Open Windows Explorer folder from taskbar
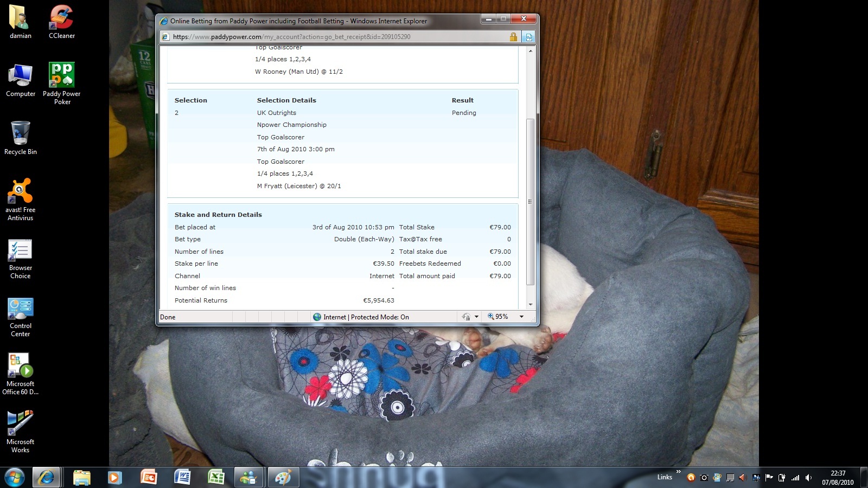The image size is (868, 488). (x=81, y=477)
